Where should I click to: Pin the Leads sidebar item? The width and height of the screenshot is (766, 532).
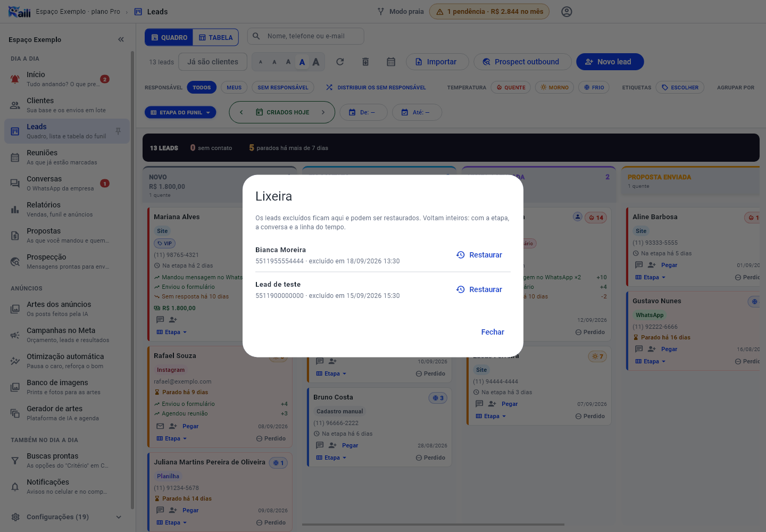[x=118, y=131]
